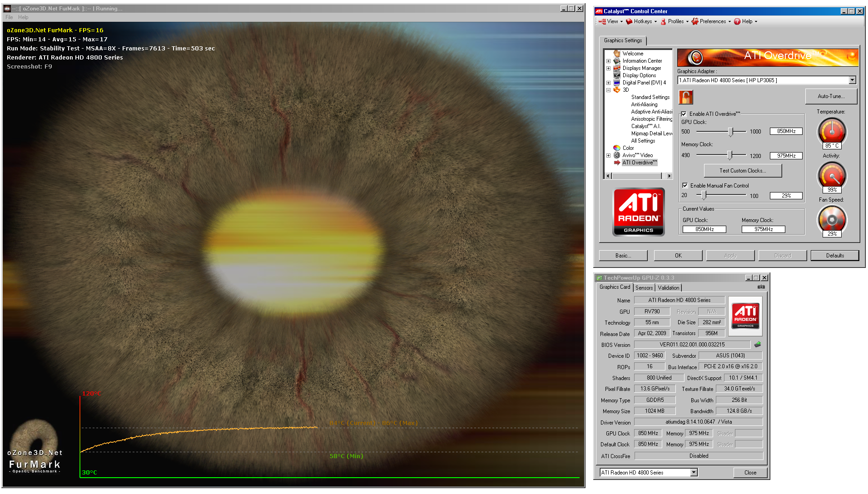Select All Settings in the 3D tree

point(643,141)
